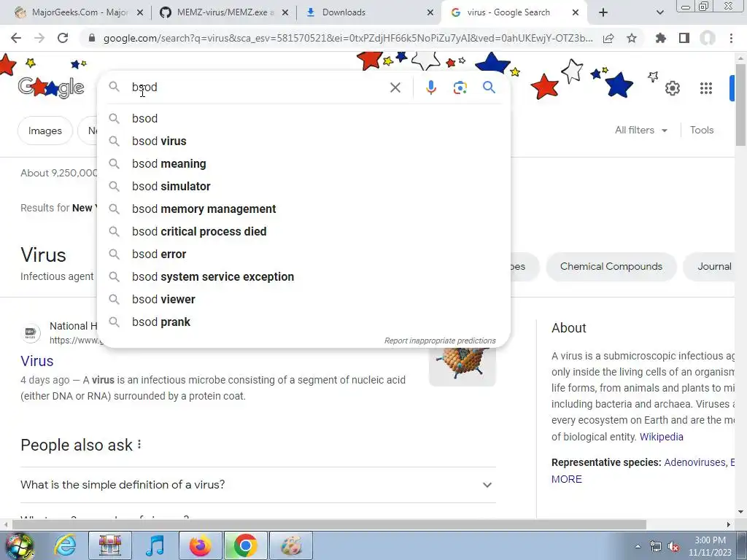Open the Windows Start menu orb
The height and width of the screenshot is (560, 747).
[x=19, y=545]
